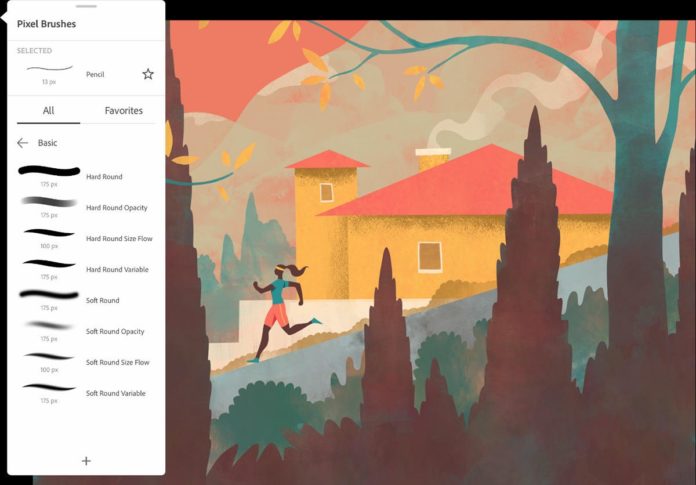Viewport: 696px width, 485px height.
Task: Click the Hard Round Variable label
Action: pyautogui.click(x=117, y=270)
